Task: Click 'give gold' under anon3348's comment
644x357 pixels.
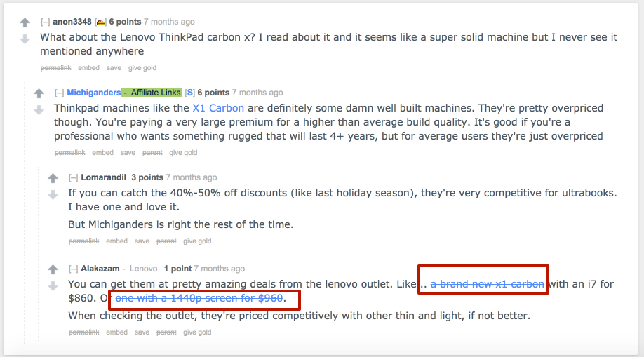Action: click(142, 68)
